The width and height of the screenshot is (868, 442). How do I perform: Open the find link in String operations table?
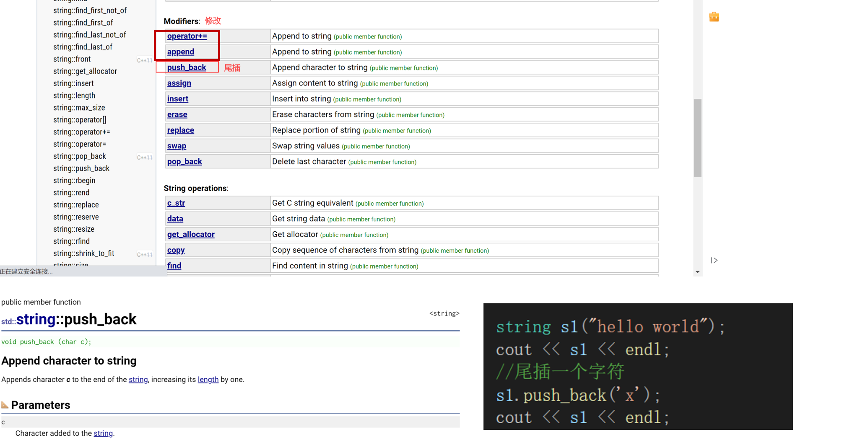[x=174, y=266]
